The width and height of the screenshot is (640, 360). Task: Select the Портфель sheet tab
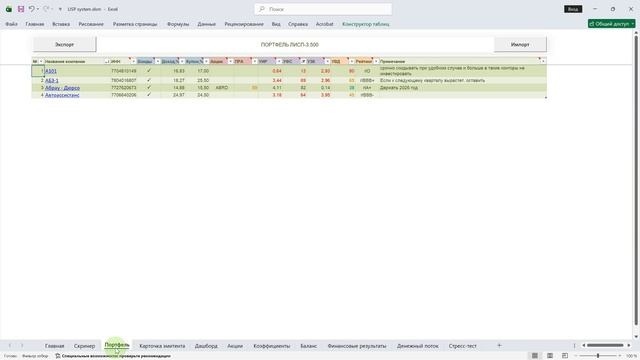click(117, 345)
